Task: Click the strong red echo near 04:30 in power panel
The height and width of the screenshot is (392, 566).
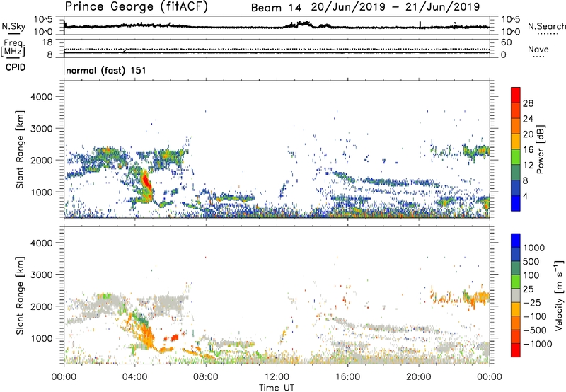Action: pyautogui.click(x=146, y=180)
